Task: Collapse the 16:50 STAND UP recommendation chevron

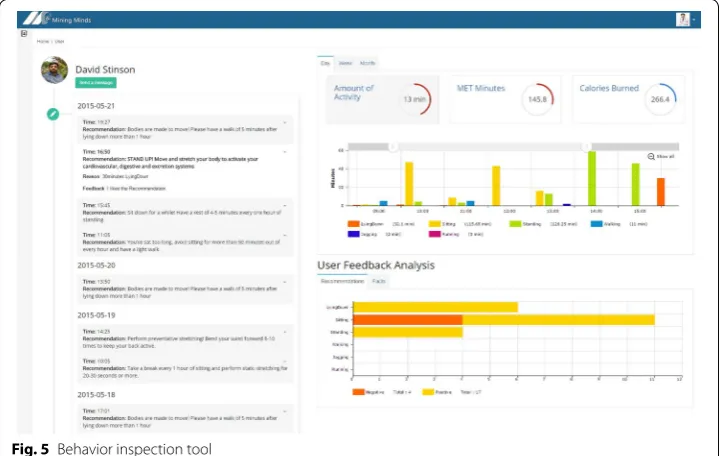Action: pyautogui.click(x=285, y=152)
